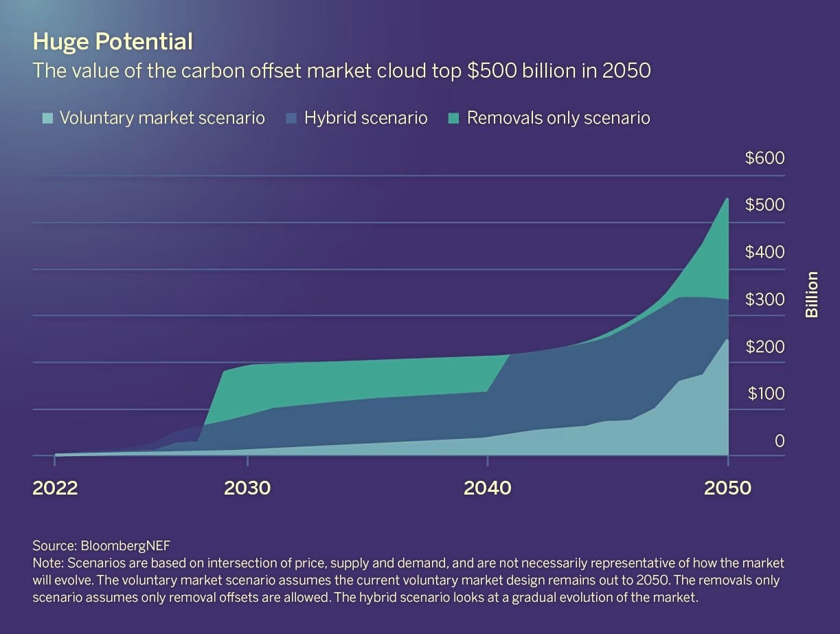Click the Hybrid scenario legend swatch
The width and height of the screenshot is (840, 634).
coord(291,119)
